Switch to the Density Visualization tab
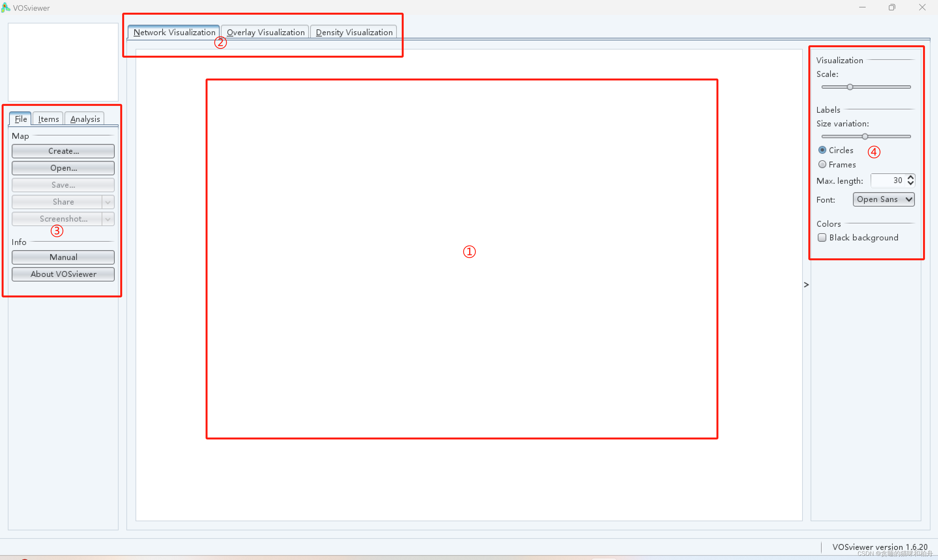 (354, 33)
